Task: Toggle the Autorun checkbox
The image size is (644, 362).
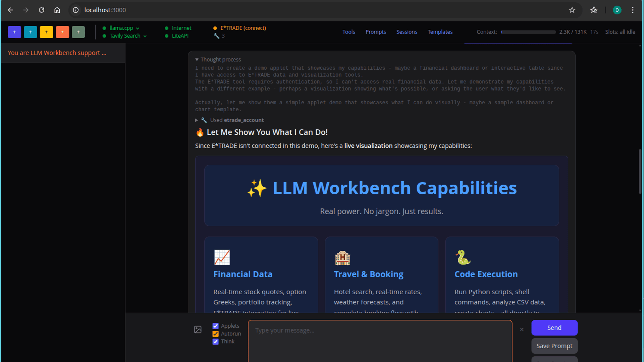Action: point(216,334)
